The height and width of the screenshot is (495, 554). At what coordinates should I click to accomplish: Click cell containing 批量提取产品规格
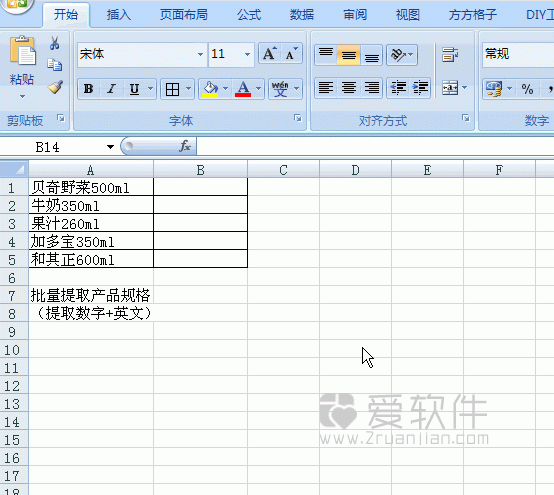point(91,295)
